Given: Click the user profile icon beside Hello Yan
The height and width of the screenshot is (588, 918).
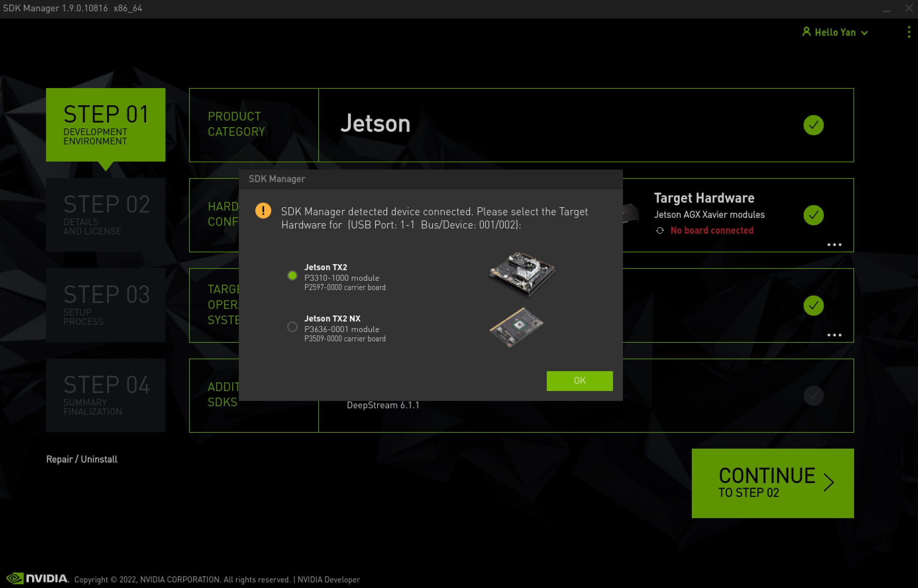Looking at the screenshot, I should pos(806,32).
